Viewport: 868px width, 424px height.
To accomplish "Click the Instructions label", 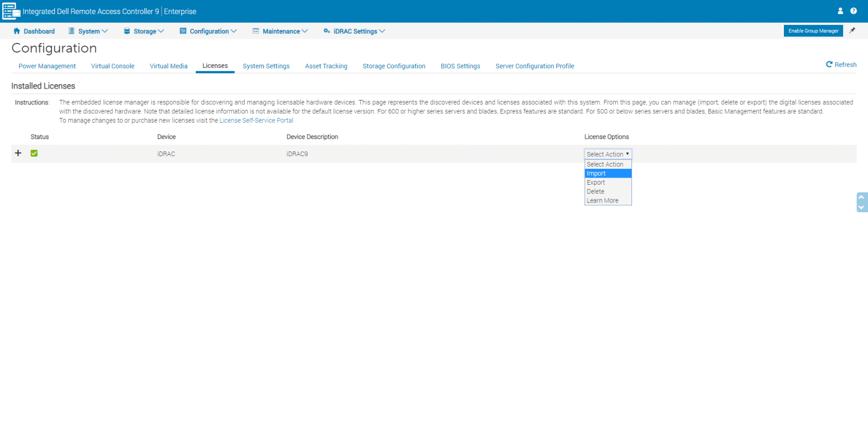I will (x=32, y=103).
